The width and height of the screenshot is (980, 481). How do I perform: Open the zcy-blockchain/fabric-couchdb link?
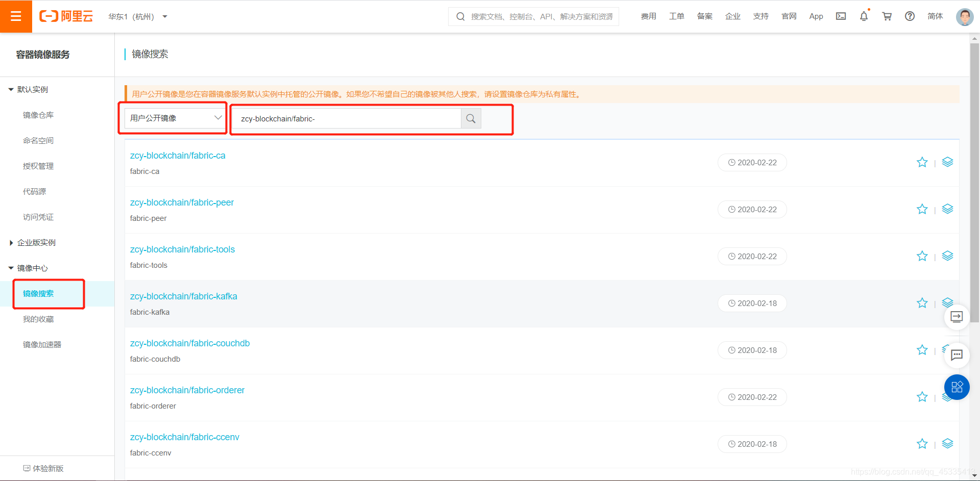coord(190,343)
